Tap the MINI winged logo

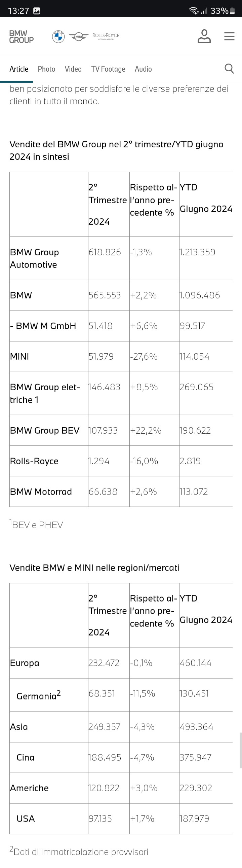(x=78, y=36)
